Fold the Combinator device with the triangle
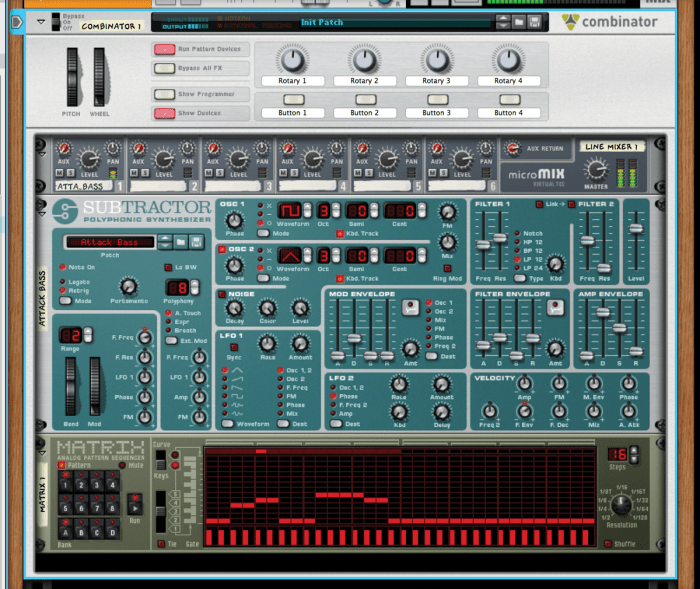This screenshot has width=700, height=589. (x=41, y=21)
